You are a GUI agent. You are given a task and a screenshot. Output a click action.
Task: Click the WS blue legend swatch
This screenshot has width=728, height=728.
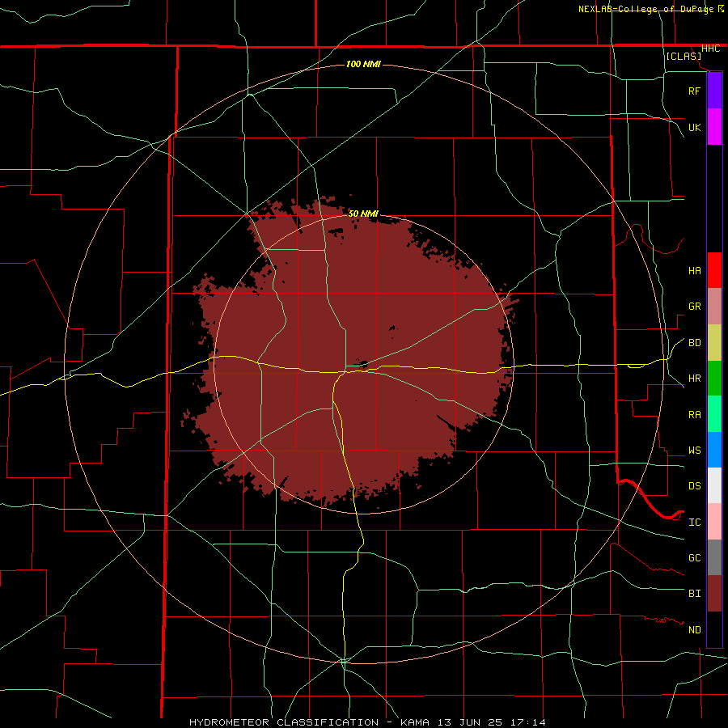point(714,450)
